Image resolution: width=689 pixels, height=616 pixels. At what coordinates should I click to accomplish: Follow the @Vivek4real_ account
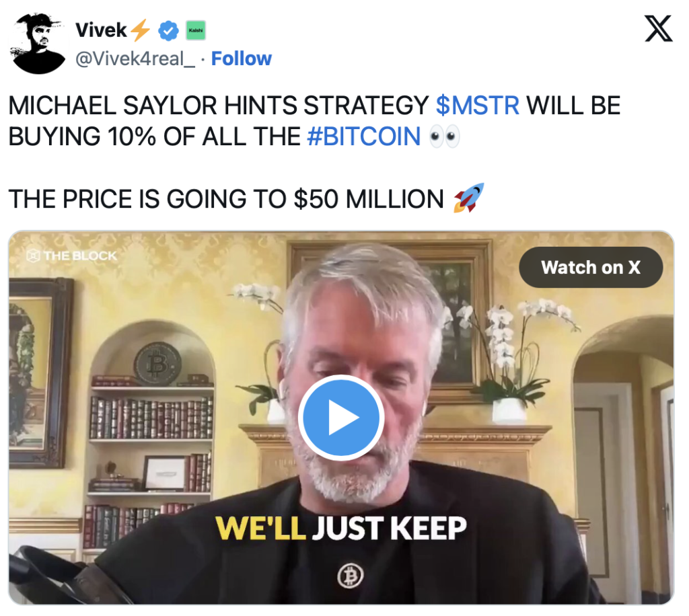tap(242, 59)
